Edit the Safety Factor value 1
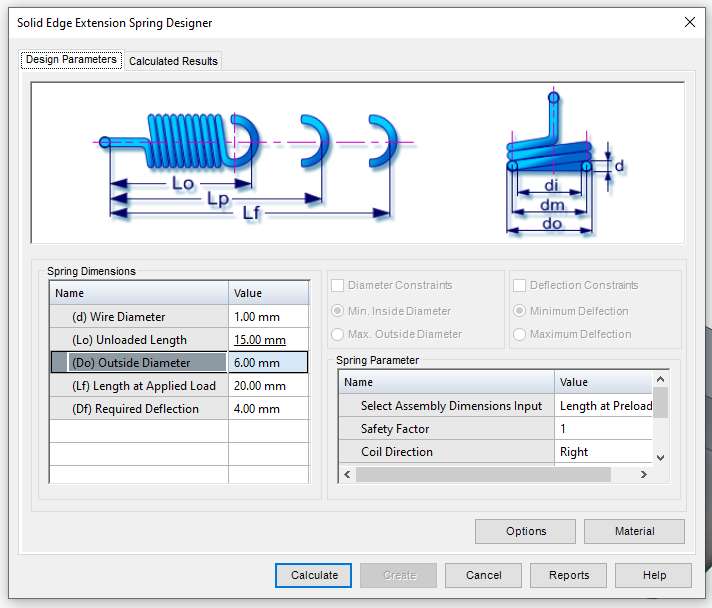 pyautogui.click(x=604, y=429)
